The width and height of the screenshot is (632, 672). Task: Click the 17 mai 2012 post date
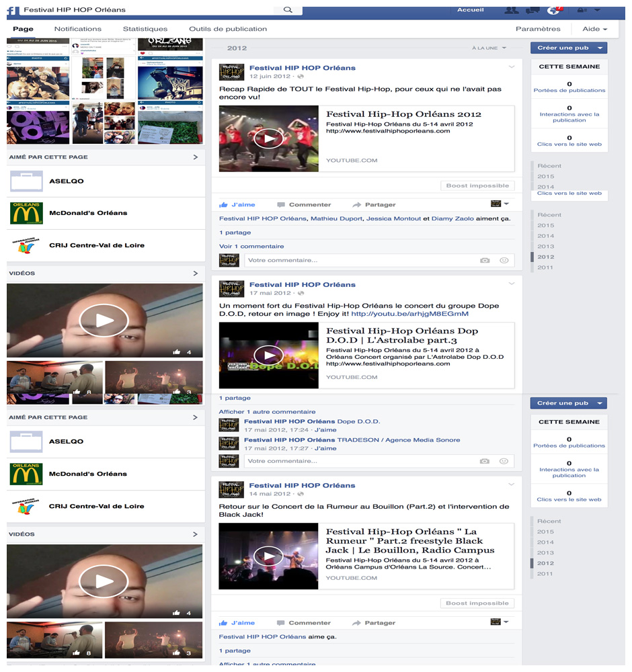[270, 293]
